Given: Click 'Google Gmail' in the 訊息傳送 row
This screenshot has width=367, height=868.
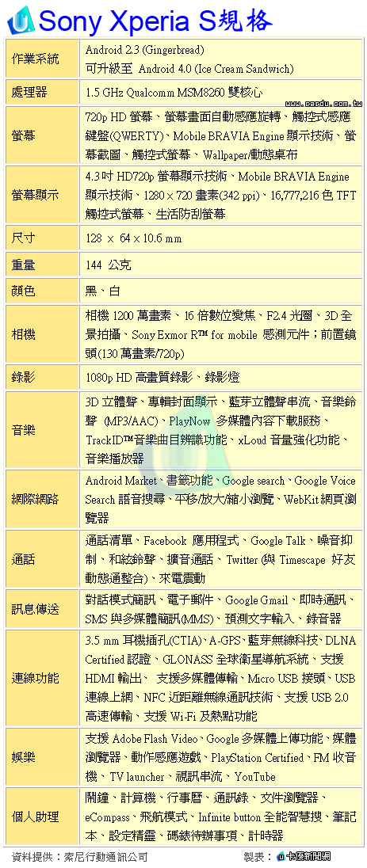Looking at the screenshot, I should 257,600.
